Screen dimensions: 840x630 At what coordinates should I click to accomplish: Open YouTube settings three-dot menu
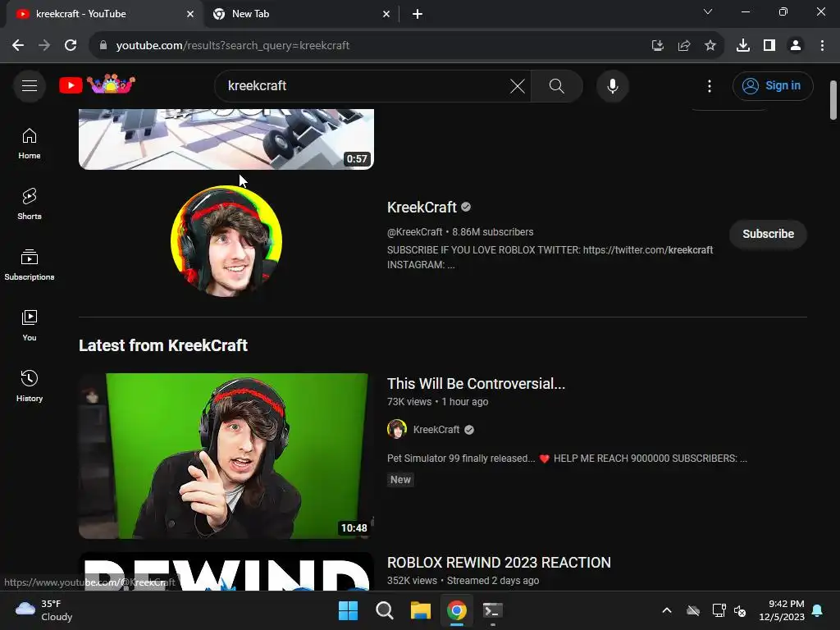click(x=710, y=85)
